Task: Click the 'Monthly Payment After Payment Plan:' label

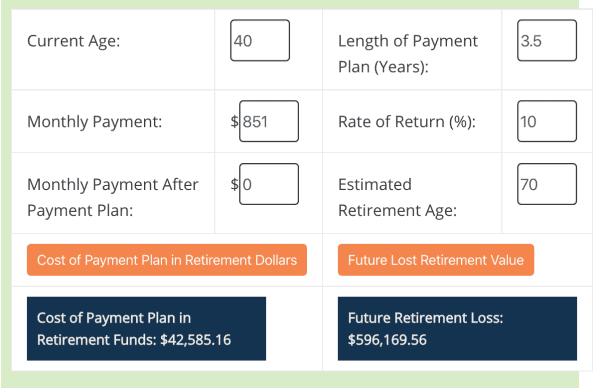Action: [x=112, y=197]
